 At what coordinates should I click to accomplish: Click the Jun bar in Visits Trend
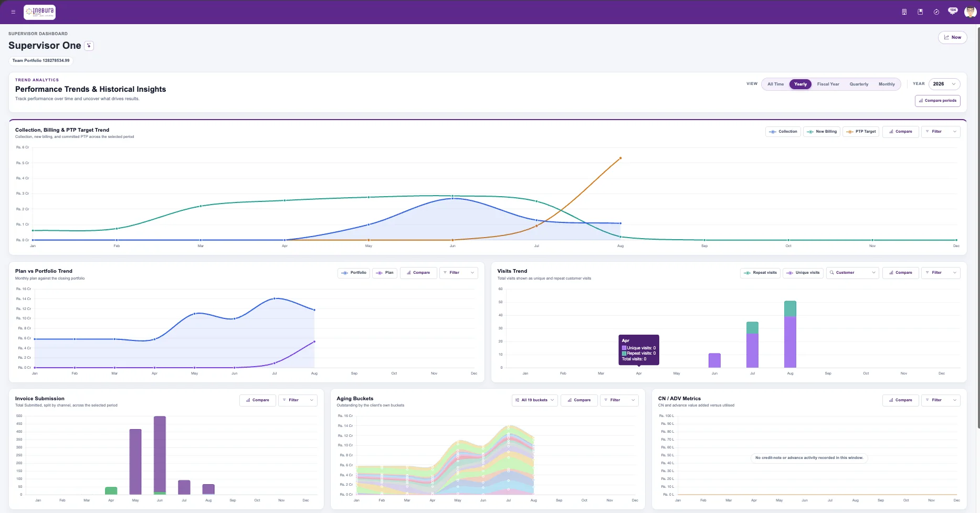(714, 360)
